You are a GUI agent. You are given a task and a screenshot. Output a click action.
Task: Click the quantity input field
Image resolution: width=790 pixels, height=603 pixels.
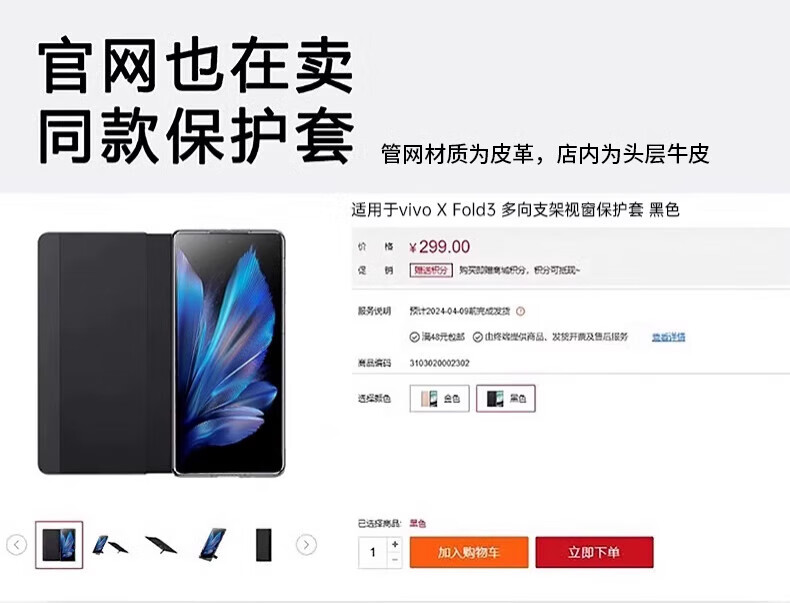(373, 553)
